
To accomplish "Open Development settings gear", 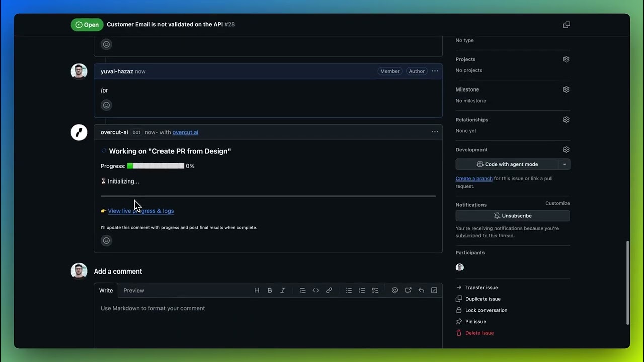I will click(x=566, y=150).
